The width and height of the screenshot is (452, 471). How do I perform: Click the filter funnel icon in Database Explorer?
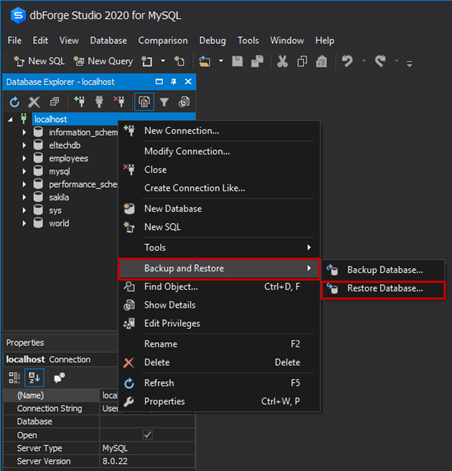tap(164, 102)
